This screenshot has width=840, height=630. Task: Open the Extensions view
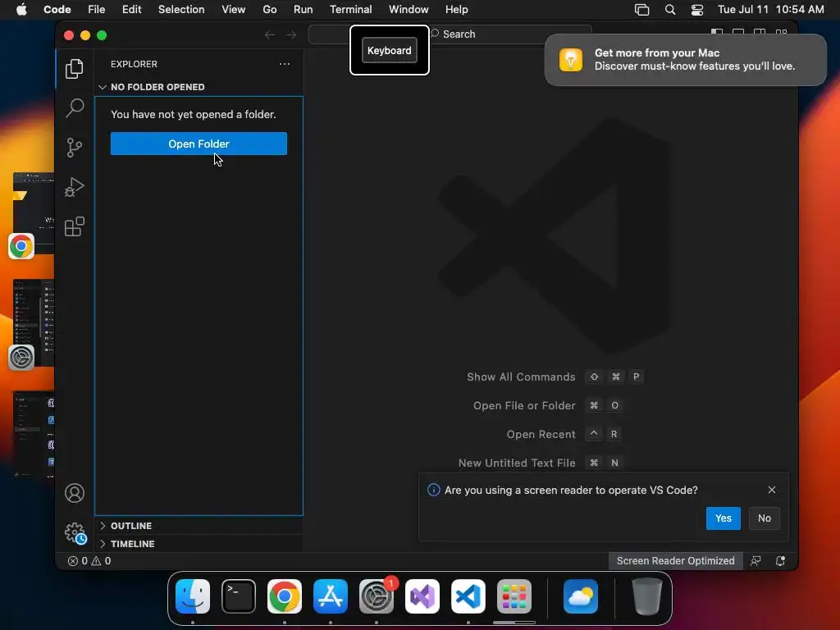[75, 226]
